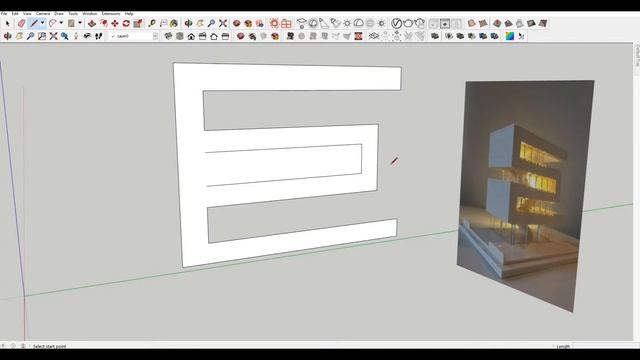
Task: Click Zoom magnifier in the top toolbar row
Action: 211,24
